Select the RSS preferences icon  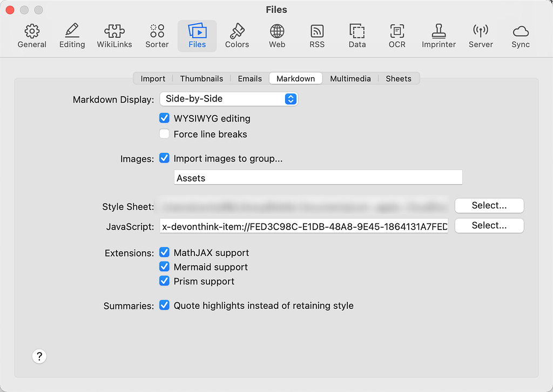pos(316,35)
